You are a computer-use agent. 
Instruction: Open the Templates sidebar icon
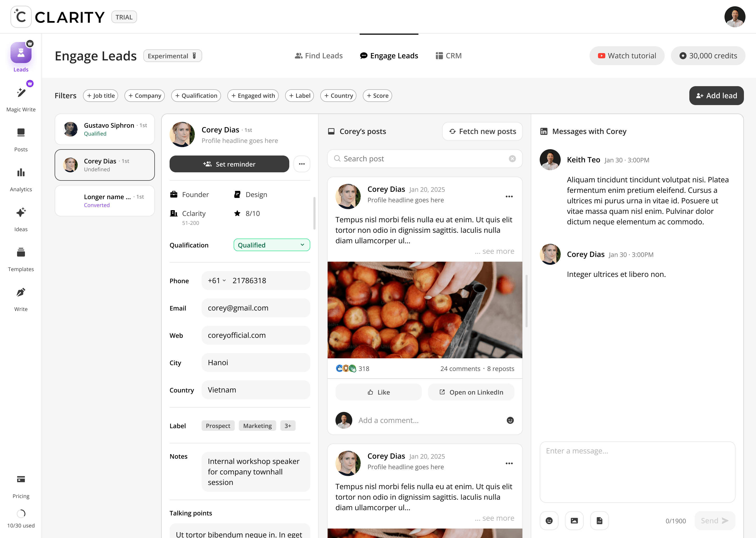(21, 253)
